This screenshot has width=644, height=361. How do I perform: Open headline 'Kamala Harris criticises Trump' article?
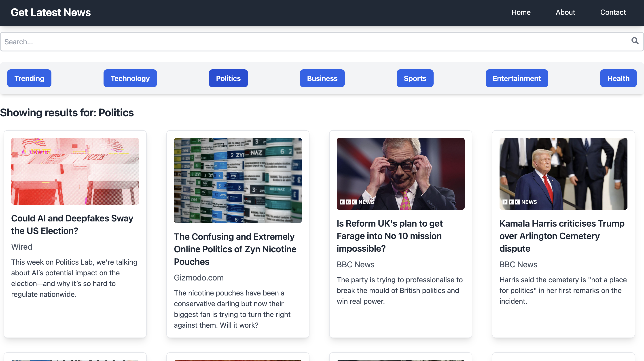point(562,236)
